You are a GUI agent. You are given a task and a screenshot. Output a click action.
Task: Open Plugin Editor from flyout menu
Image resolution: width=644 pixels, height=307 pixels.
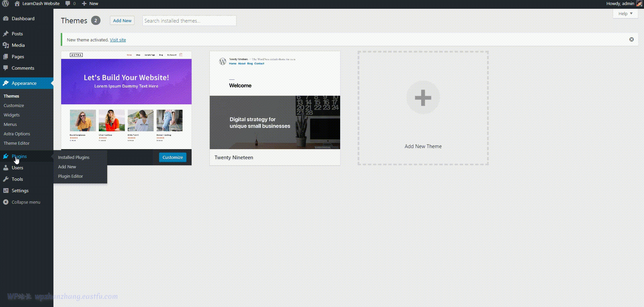point(70,176)
